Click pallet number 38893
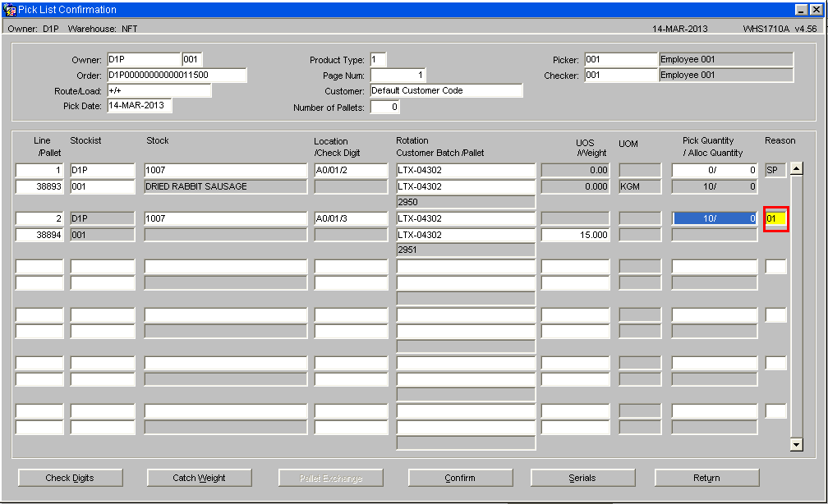 click(39, 186)
